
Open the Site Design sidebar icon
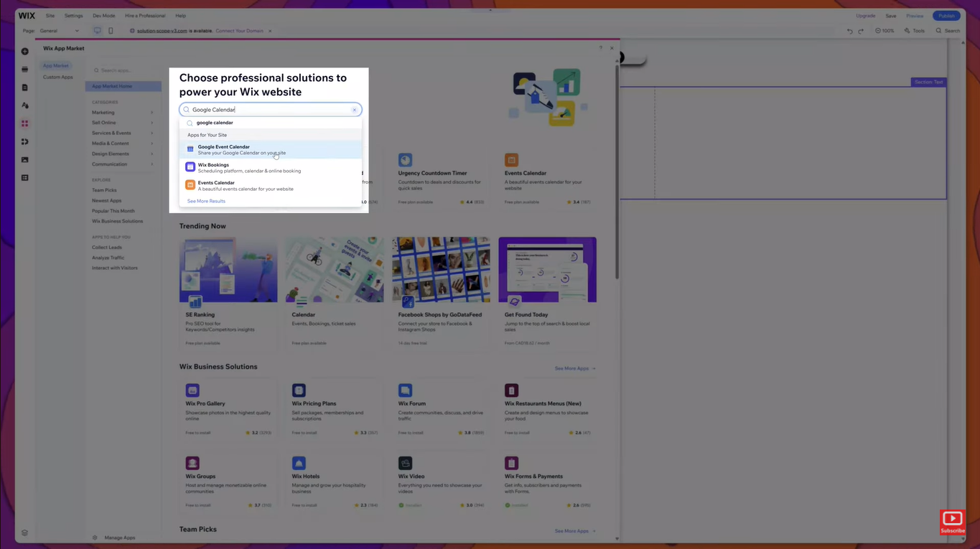24,105
